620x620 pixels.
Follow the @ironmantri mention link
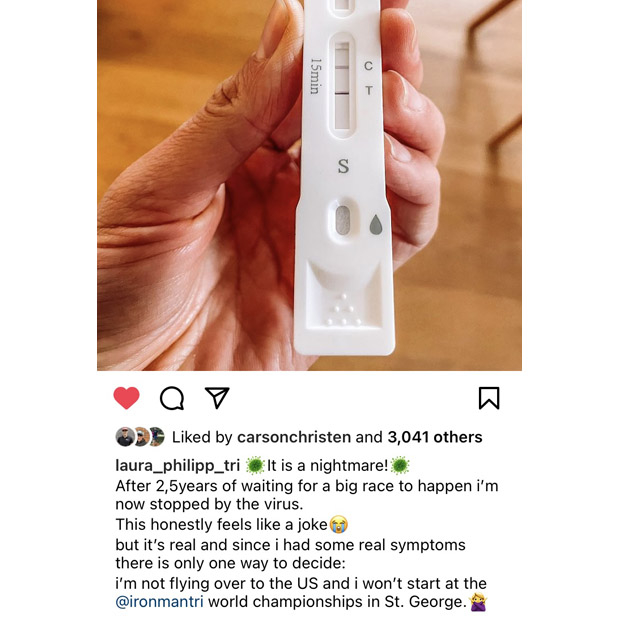(160, 602)
